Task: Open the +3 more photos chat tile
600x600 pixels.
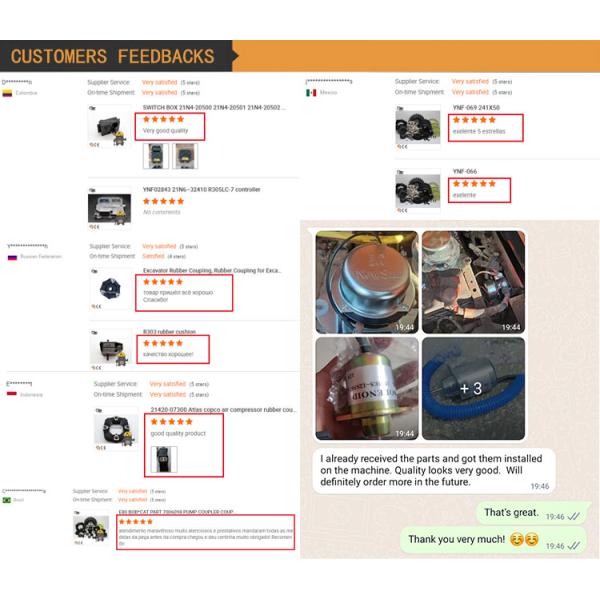Action: point(473,388)
